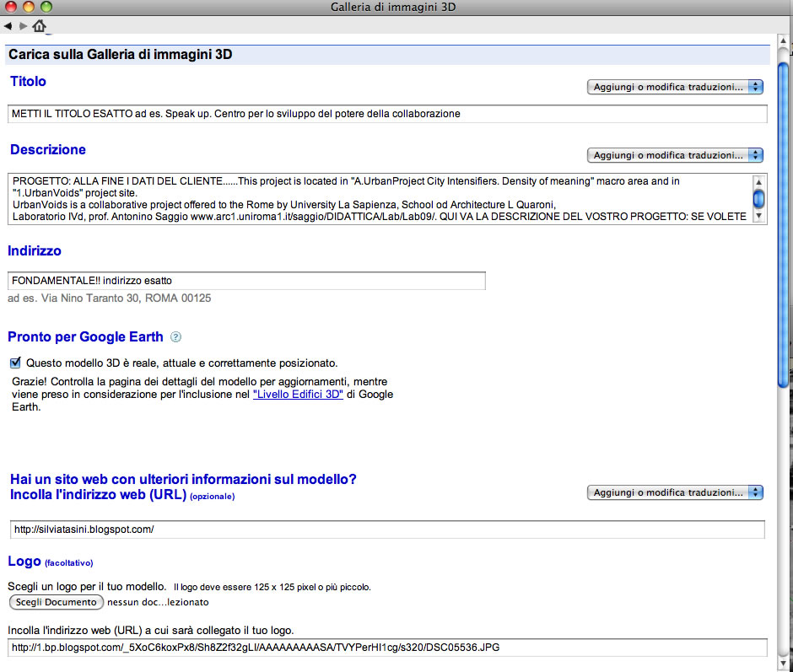Click the Descrizione scrollbar thumb
793x672 pixels.
point(758,199)
